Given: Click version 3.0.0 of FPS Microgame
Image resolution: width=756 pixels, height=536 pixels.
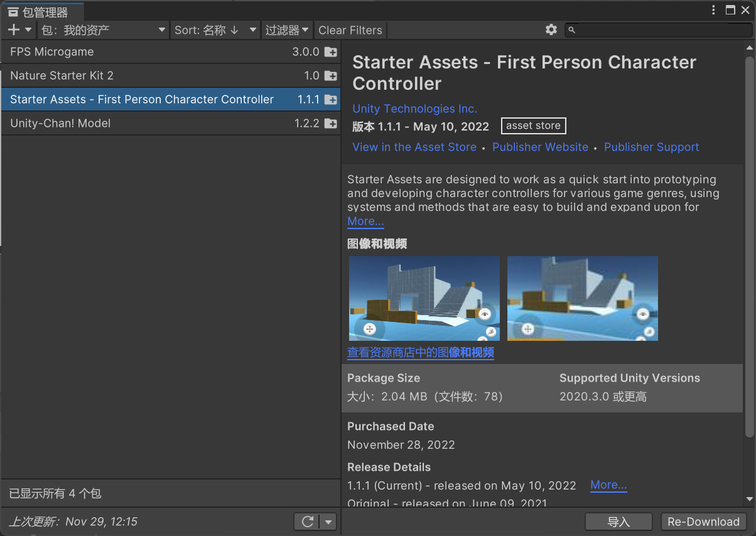Looking at the screenshot, I should point(306,52).
